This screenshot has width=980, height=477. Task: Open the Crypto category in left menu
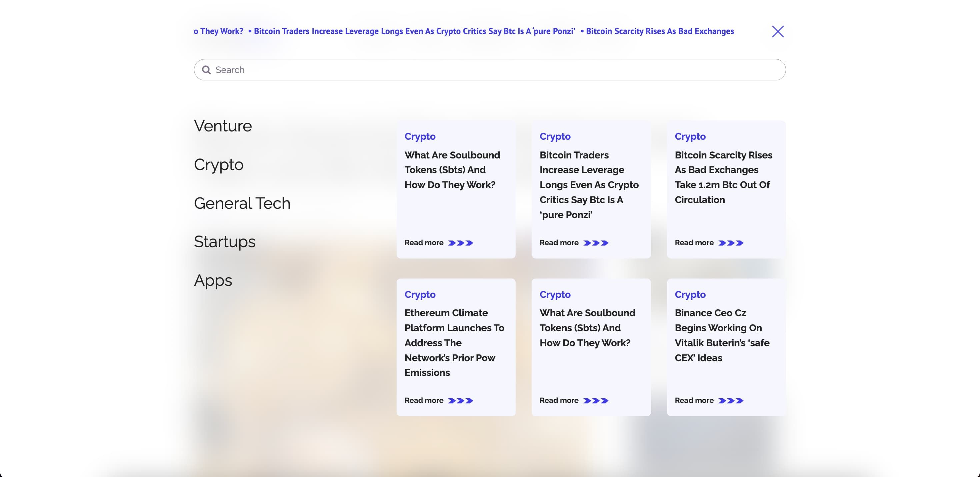point(218,164)
